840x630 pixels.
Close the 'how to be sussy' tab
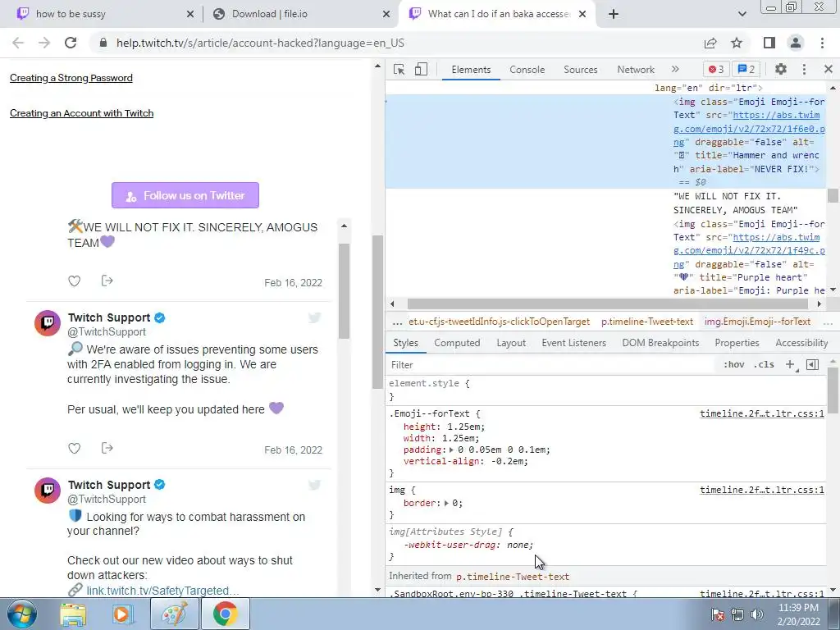pos(190,14)
